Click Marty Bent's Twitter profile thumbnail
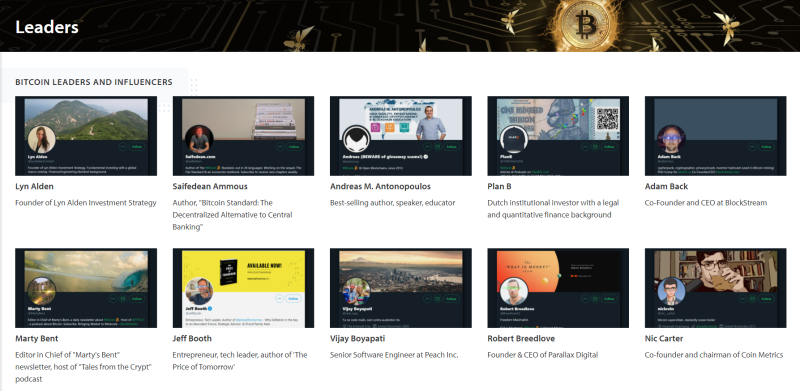The image size is (800, 391). click(86, 288)
